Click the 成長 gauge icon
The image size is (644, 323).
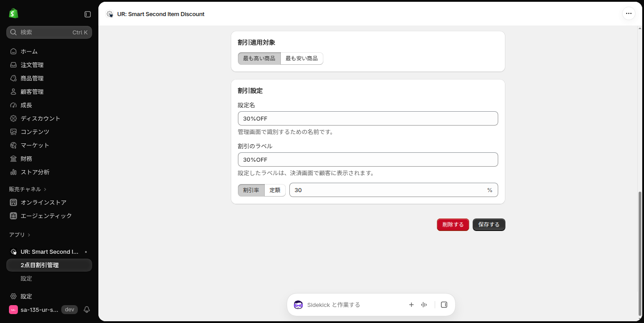click(x=13, y=105)
